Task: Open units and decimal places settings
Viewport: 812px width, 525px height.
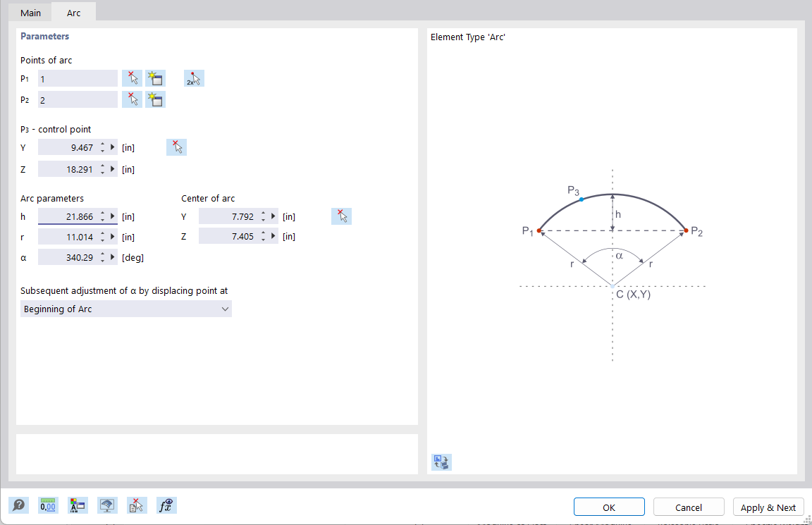Action: [x=48, y=505]
